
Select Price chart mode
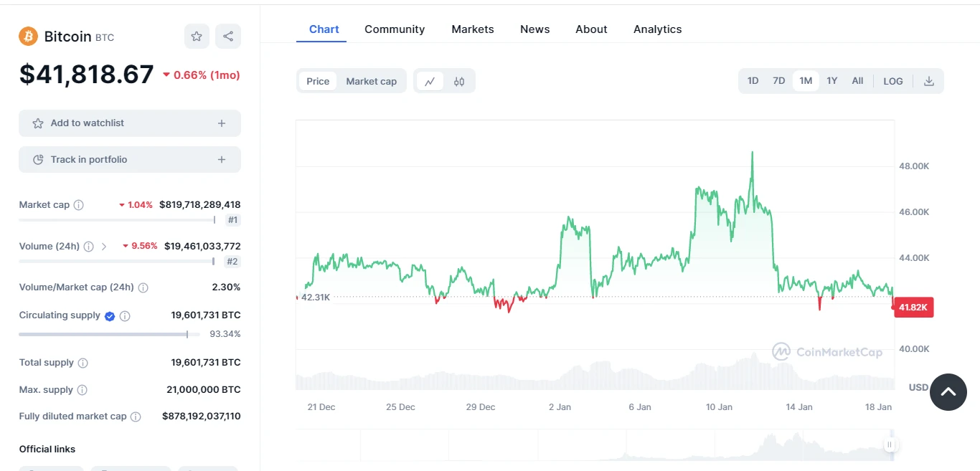pyautogui.click(x=318, y=81)
